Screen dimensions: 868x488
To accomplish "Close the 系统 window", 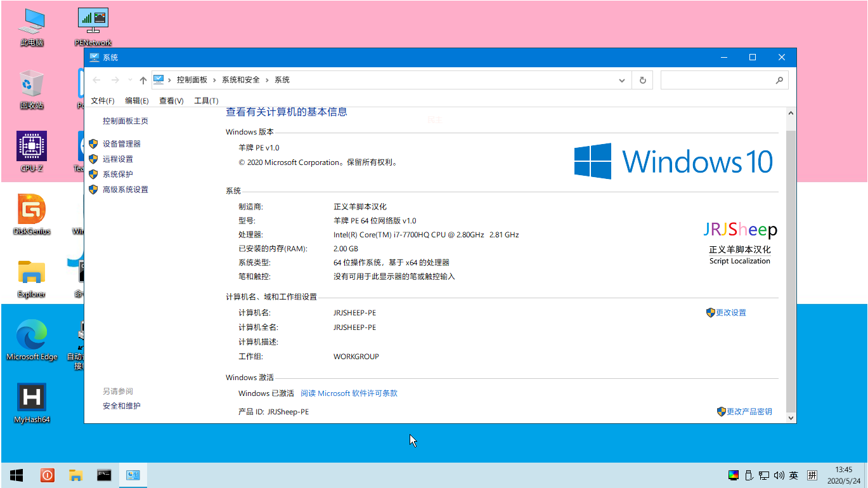I will [x=782, y=58].
